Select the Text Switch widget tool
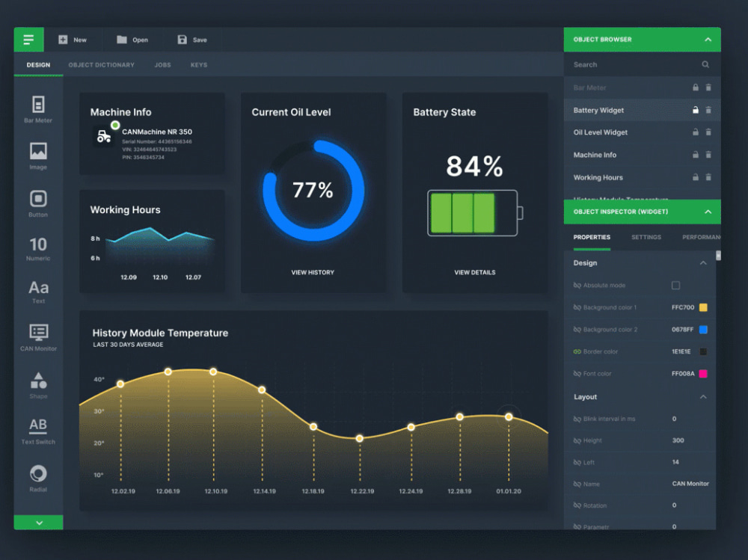Image resolution: width=748 pixels, height=560 pixels. click(38, 431)
